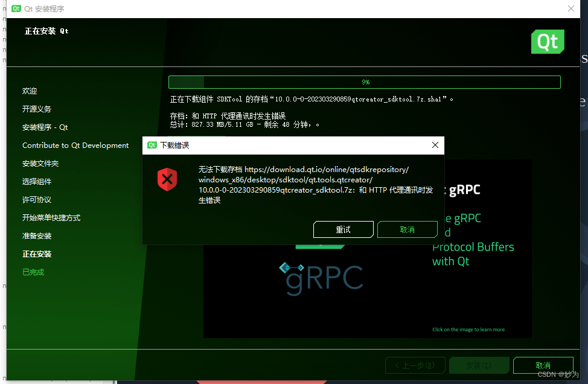Click the disabled 安装(I) button
The width and height of the screenshot is (588, 384).
click(x=479, y=365)
